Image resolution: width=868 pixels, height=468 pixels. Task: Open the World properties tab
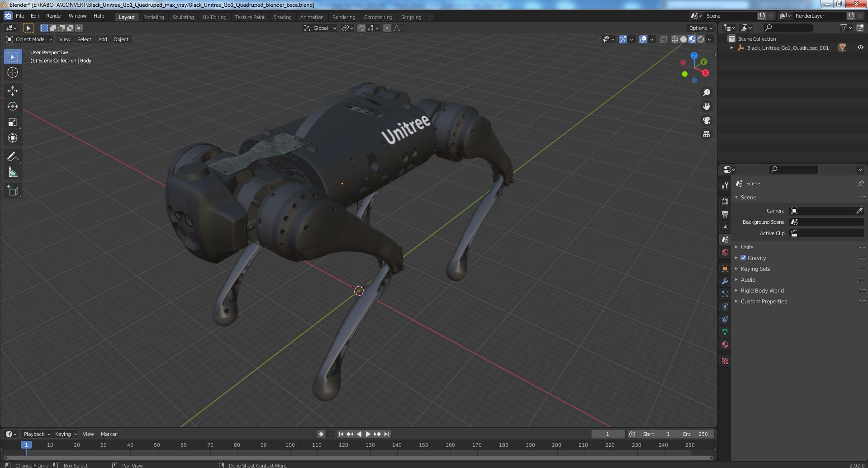725,252
